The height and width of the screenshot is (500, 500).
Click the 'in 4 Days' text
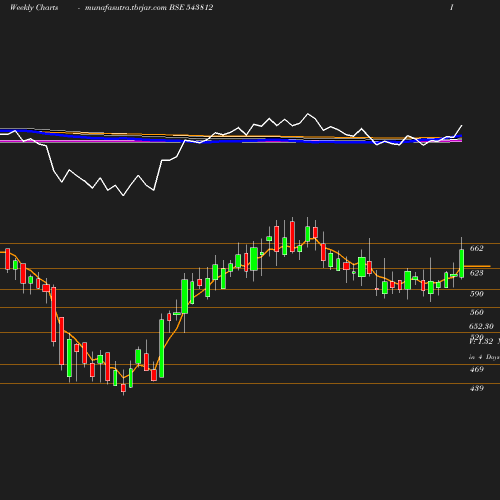(484, 357)
